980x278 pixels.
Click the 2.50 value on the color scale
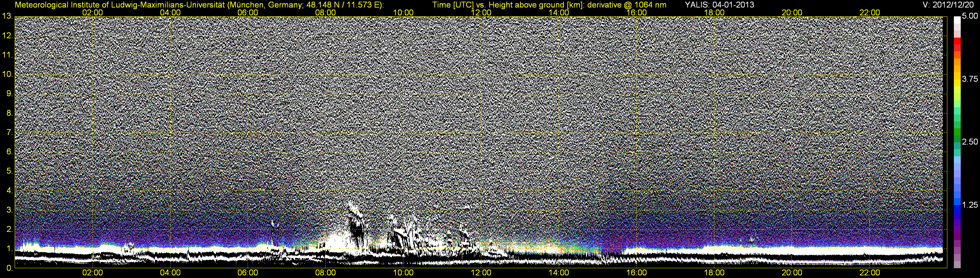(x=970, y=142)
